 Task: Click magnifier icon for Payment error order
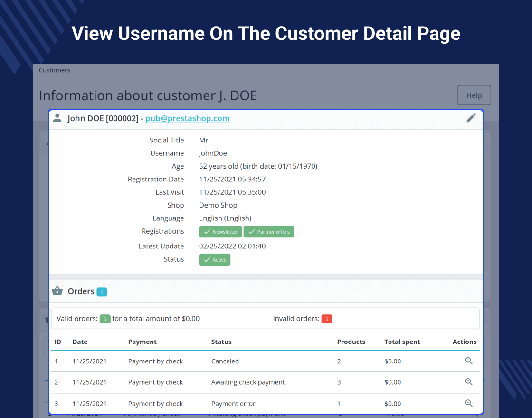click(468, 403)
